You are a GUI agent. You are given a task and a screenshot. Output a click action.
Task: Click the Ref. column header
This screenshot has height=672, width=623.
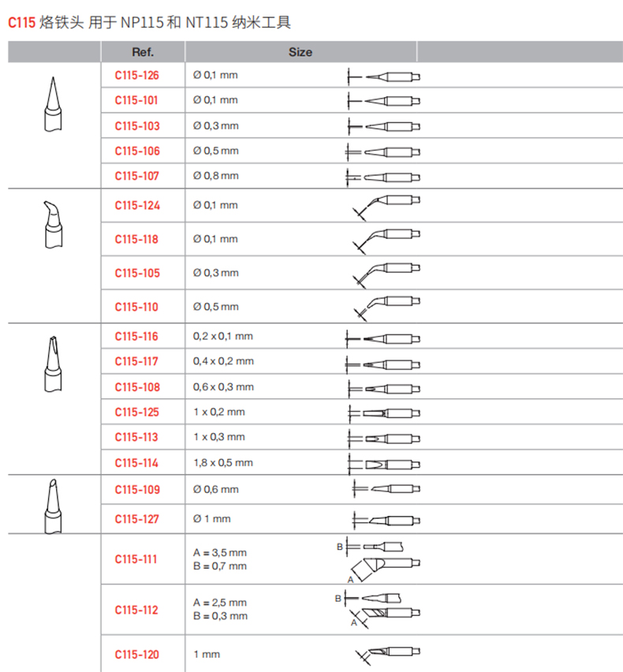tap(143, 52)
